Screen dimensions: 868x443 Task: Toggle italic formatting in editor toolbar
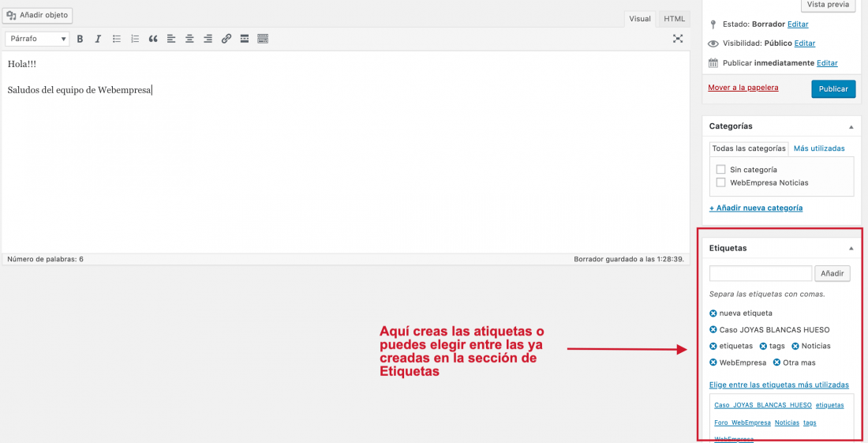[98, 39]
